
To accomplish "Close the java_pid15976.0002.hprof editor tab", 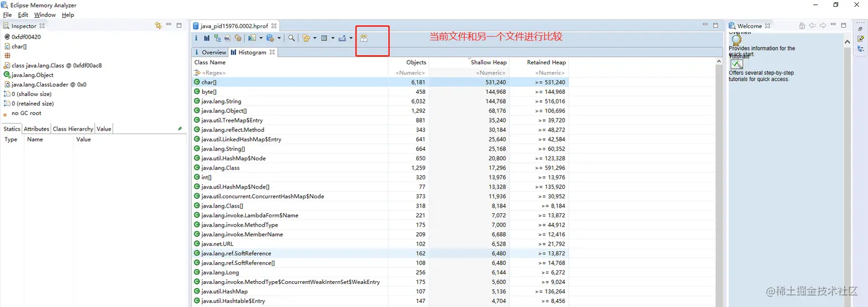I will pyautogui.click(x=274, y=26).
